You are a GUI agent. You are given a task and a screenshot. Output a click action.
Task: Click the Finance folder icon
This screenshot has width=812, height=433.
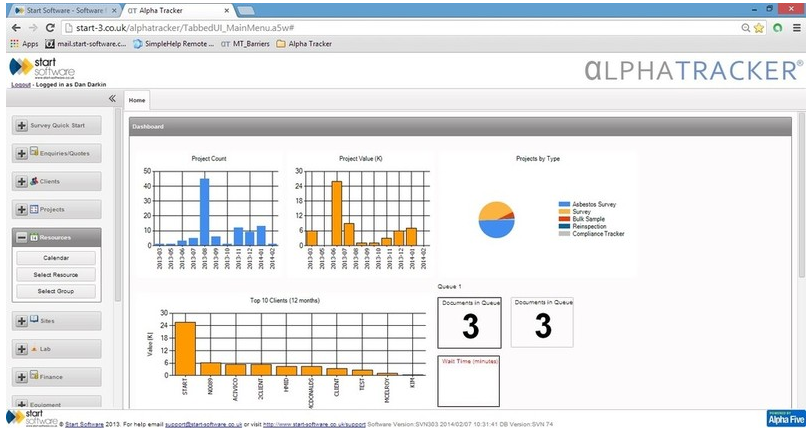[x=34, y=375]
